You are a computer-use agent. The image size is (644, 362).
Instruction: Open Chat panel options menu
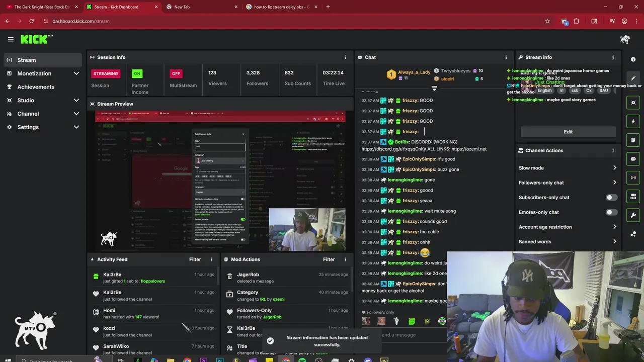[506, 57]
